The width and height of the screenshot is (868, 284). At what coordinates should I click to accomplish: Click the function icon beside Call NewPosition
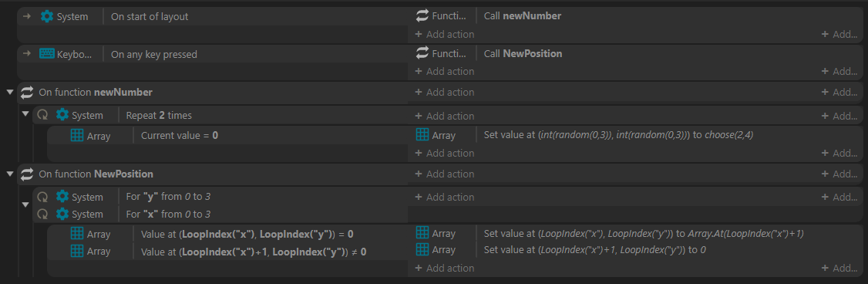pos(422,53)
